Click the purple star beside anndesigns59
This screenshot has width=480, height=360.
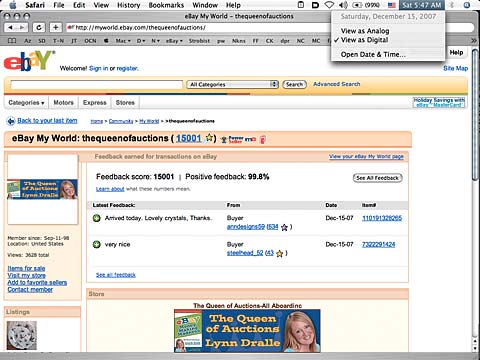284,227
